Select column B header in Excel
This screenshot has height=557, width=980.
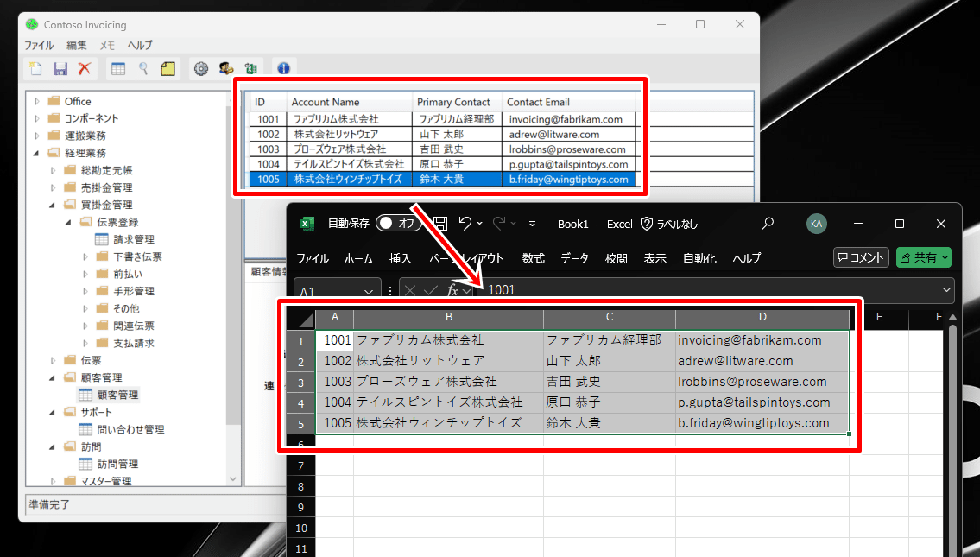click(x=448, y=318)
